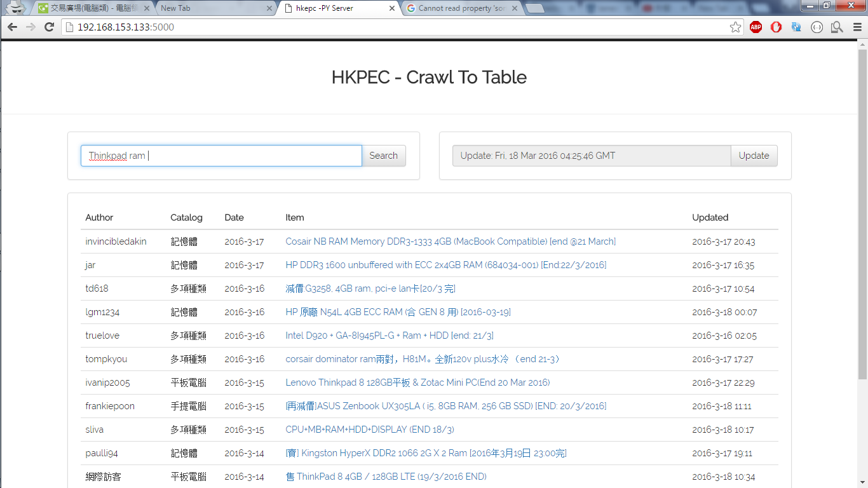Close the 交易廣場 tab
This screenshot has width=868, height=488.
[146, 8]
